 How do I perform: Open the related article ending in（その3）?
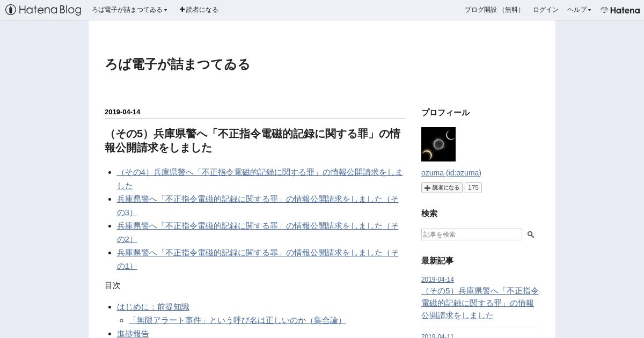coord(258,205)
